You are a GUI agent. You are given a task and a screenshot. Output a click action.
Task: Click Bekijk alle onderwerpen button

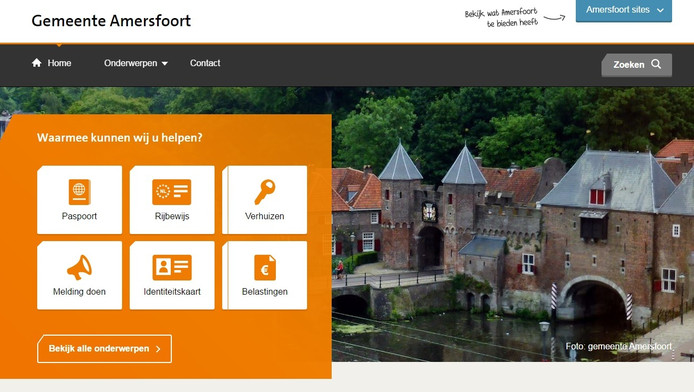(104, 349)
